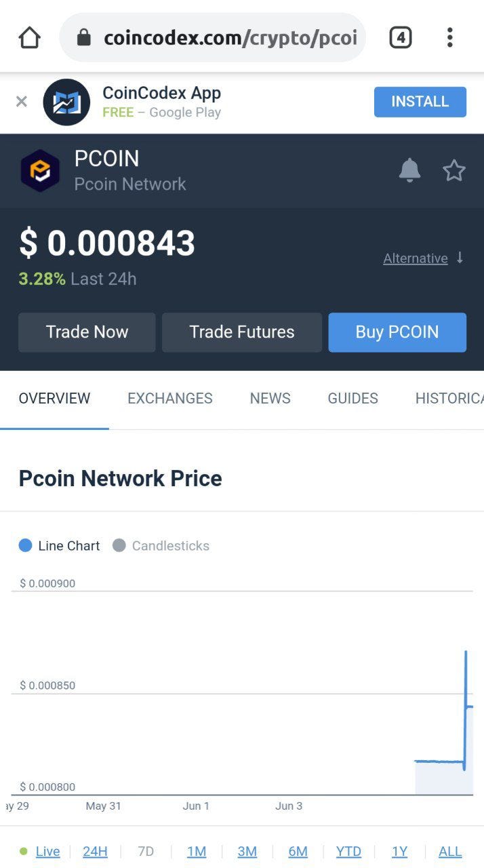Select the Line Chart option
The width and height of the screenshot is (484, 868).
point(58,545)
